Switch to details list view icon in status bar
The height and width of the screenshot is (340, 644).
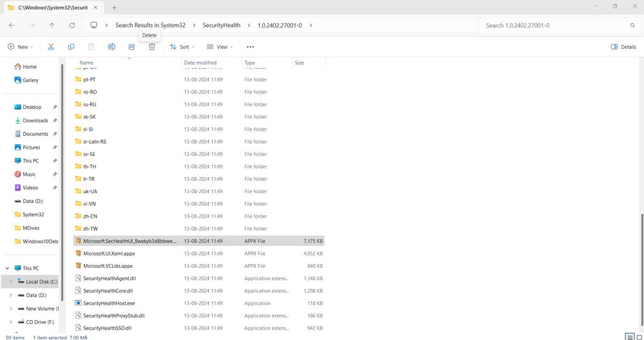tap(630, 337)
